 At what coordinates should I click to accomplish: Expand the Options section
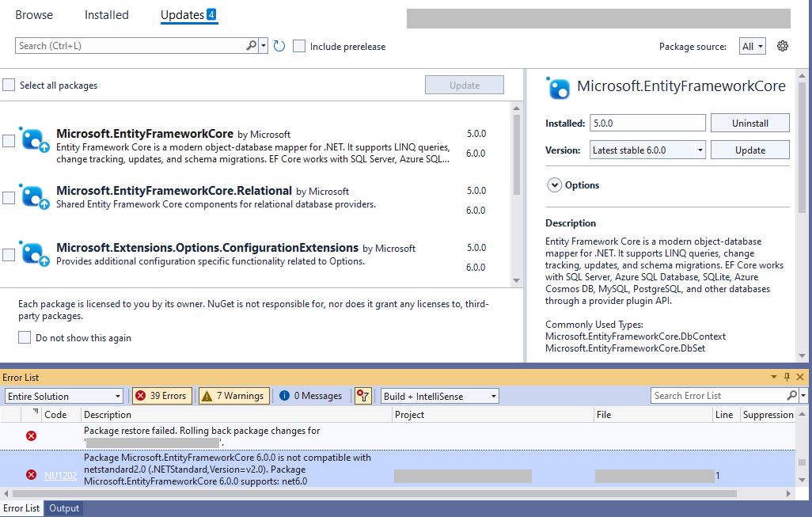point(554,185)
